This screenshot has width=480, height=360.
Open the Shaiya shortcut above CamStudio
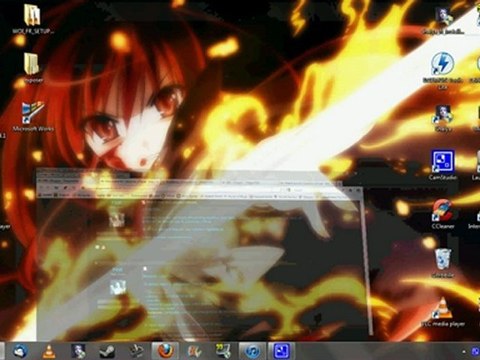(x=443, y=114)
